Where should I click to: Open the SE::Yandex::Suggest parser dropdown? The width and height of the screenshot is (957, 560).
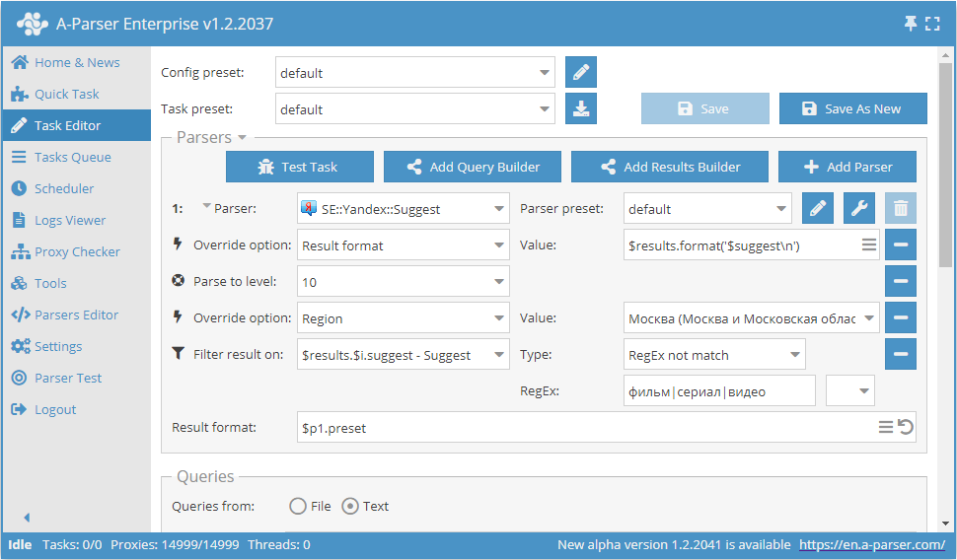pos(403,209)
